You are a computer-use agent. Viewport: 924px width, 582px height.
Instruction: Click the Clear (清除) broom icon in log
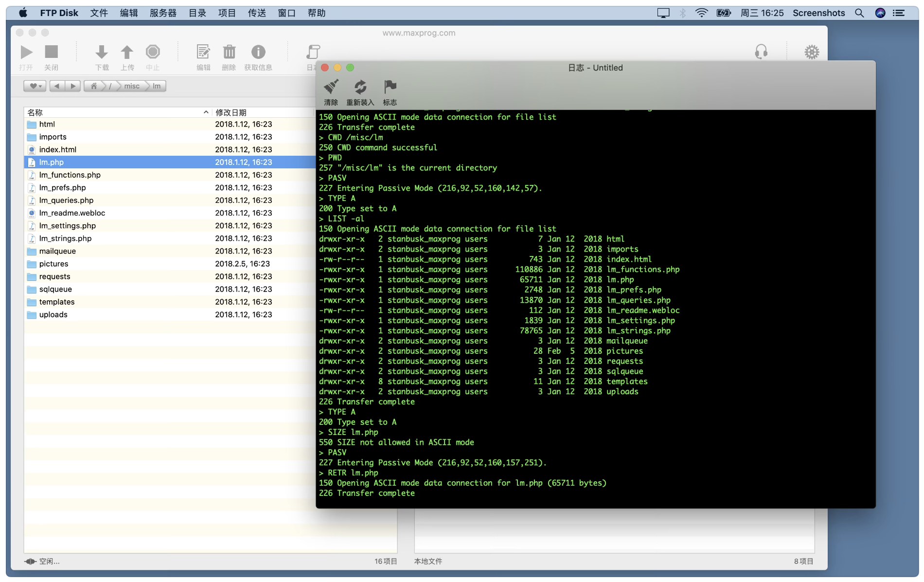tap(331, 88)
